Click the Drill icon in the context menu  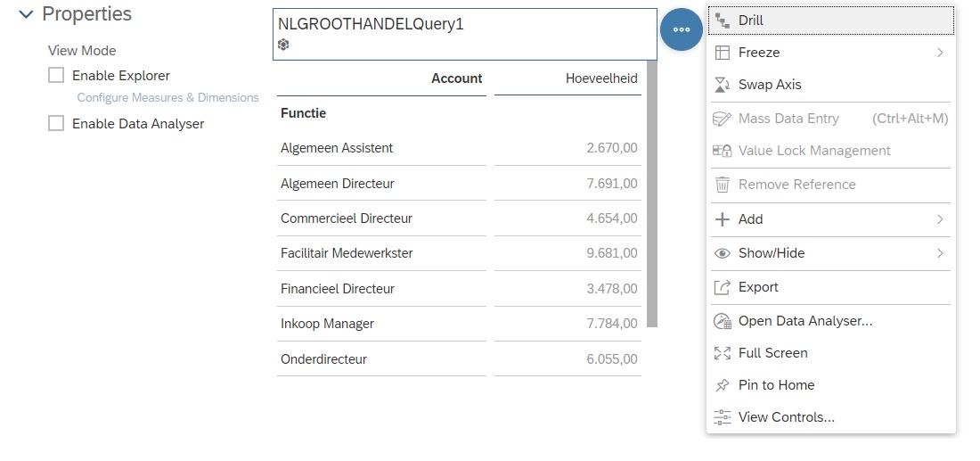723,21
